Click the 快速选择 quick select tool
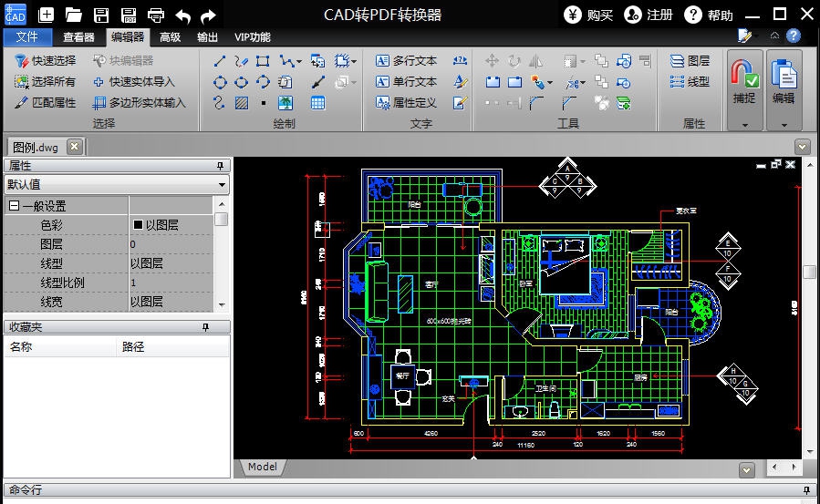This screenshot has width=820, height=504. [x=46, y=61]
